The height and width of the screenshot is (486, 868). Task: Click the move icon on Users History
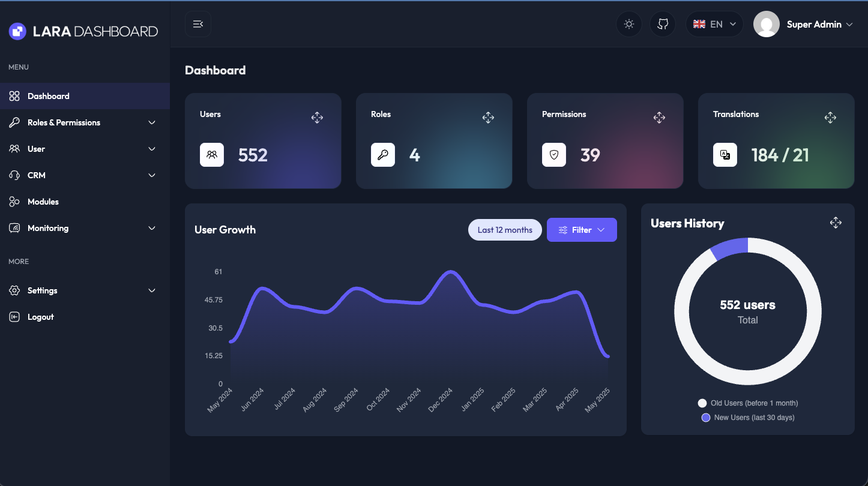(x=836, y=223)
